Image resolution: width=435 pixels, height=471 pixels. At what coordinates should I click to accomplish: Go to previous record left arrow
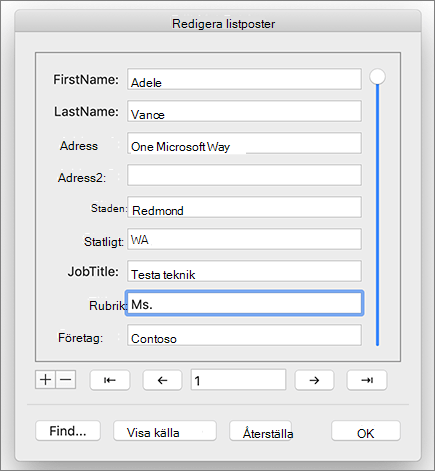click(x=162, y=380)
